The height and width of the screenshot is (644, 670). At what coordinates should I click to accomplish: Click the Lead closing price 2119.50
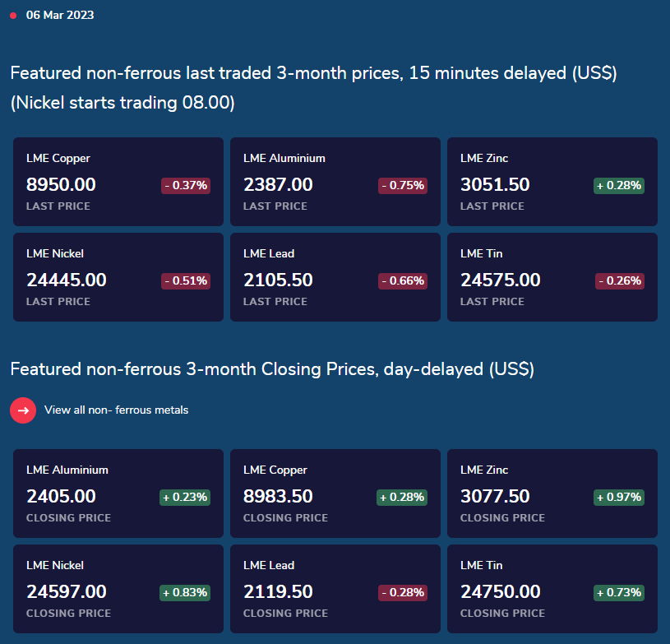(x=278, y=592)
